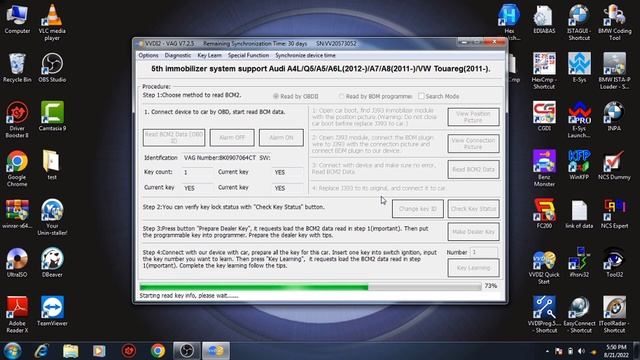Open the Options menu
The width and height of the screenshot is (640, 360).
(x=148, y=56)
